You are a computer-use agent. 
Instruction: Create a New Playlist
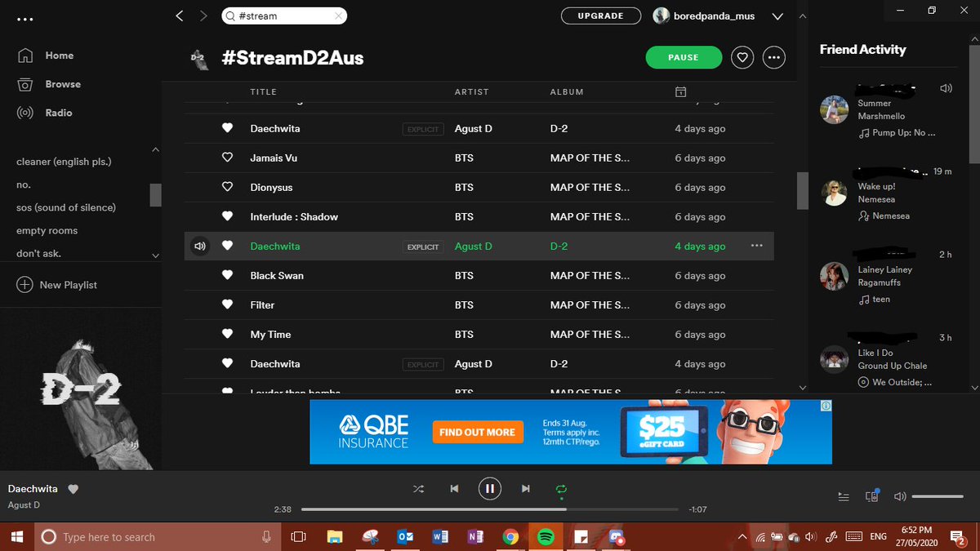57,285
